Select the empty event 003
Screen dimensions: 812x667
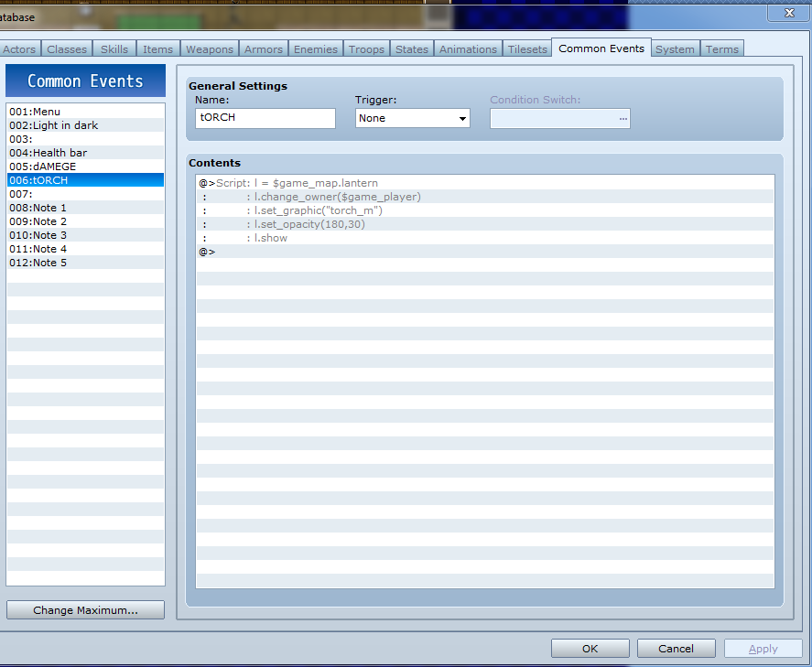click(x=85, y=139)
